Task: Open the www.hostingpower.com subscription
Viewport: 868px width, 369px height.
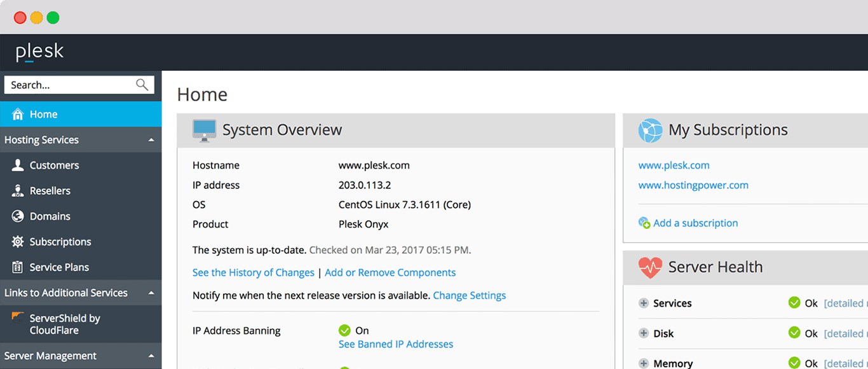Action: [693, 185]
